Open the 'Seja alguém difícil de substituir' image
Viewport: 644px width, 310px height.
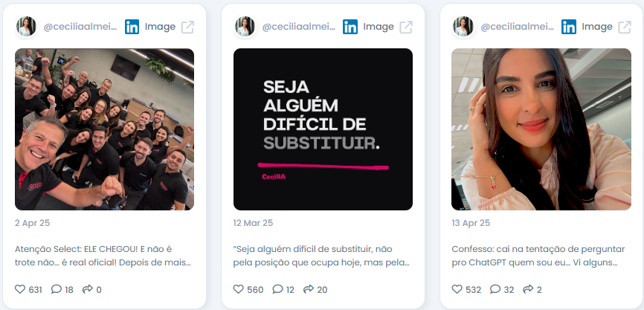(323, 129)
